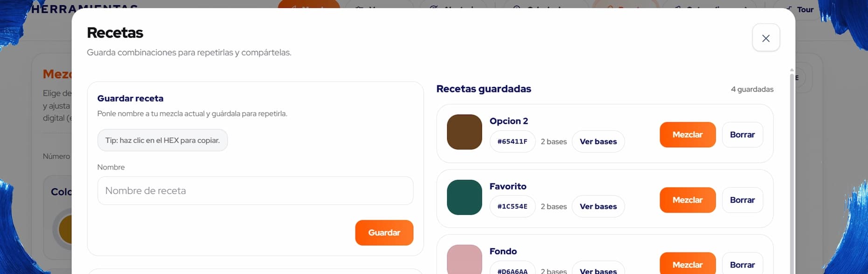868x274 pixels.
Task: Delete Favorito recipe with Borrar
Action: 742,200
